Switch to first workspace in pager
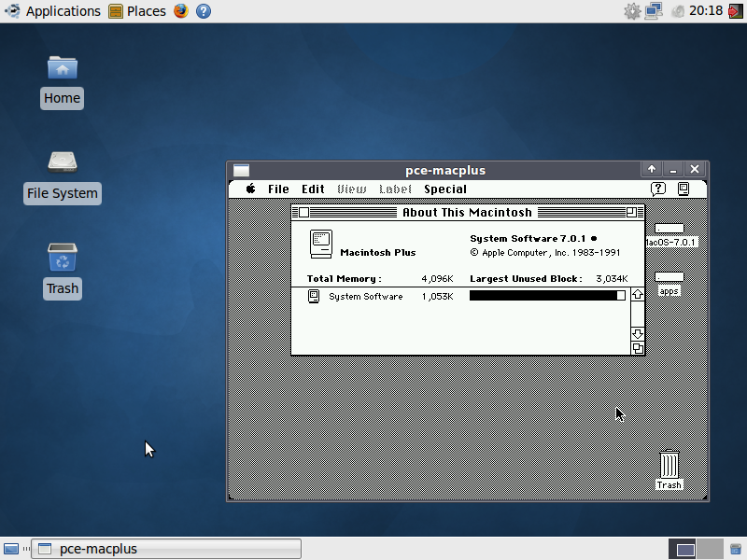Image resolution: width=747 pixels, height=560 pixels. (682, 549)
